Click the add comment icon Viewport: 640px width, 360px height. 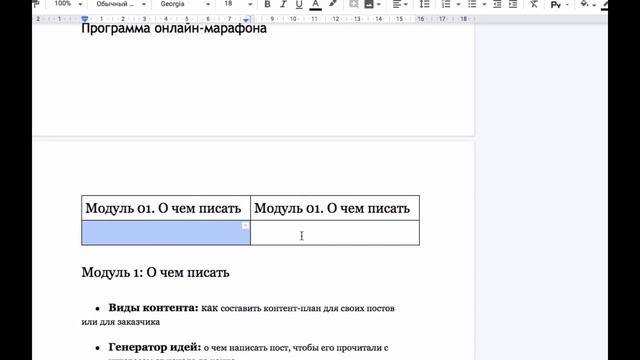[x=353, y=4]
